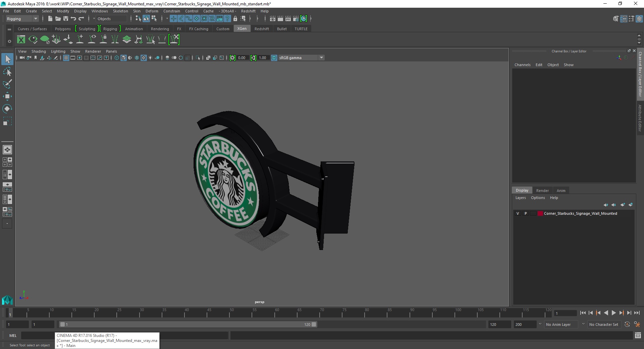Activate the Move tool
The width and height of the screenshot is (644, 349).
coord(7,96)
